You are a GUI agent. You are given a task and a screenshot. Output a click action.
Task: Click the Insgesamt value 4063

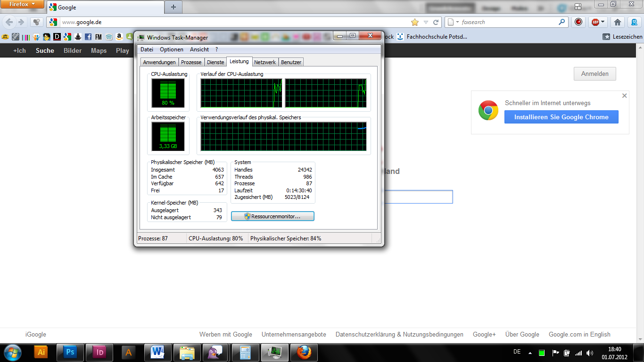(218, 170)
